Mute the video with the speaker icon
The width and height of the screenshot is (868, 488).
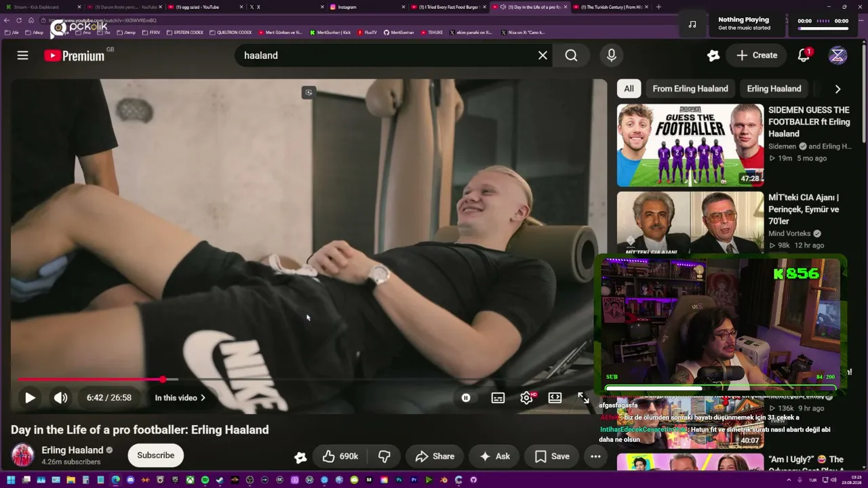60,398
